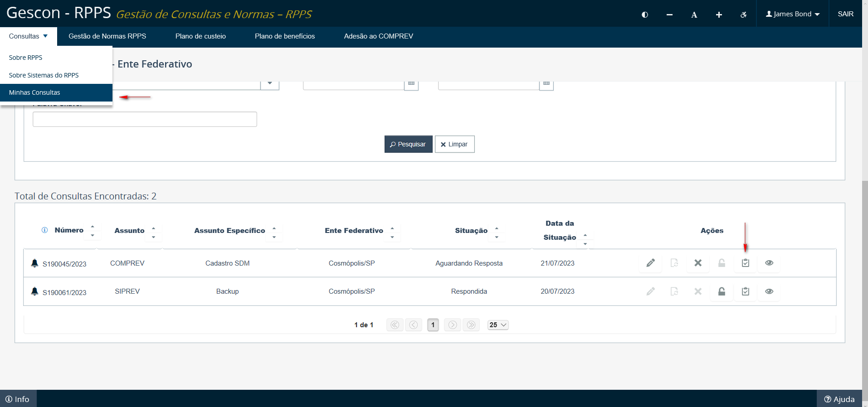View the S190045/2023 consultation via eye icon
The width and height of the screenshot is (868, 407).
pyautogui.click(x=769, y=263)
